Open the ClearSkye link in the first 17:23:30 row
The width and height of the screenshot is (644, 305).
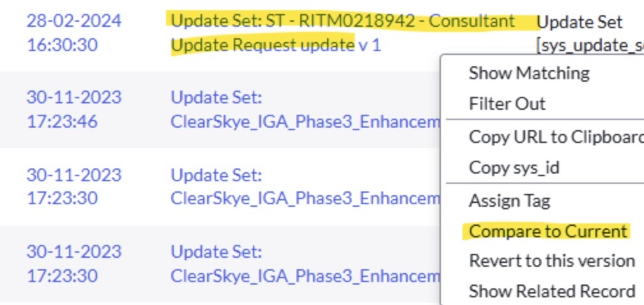tap(305, 198)
